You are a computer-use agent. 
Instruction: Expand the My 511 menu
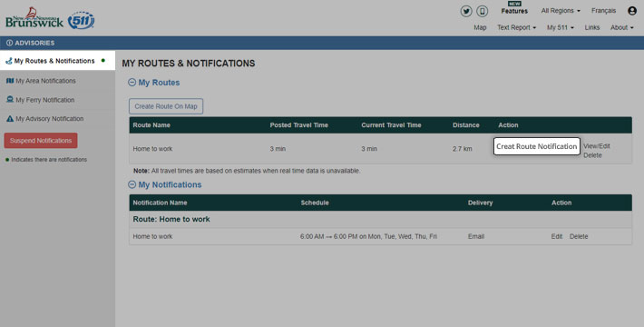click(x=561, y=27)
